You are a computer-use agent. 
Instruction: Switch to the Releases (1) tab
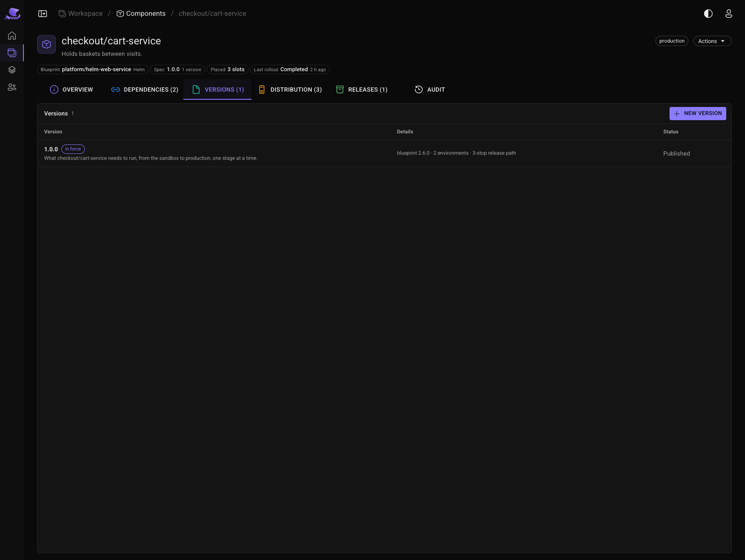coord(362,89)
